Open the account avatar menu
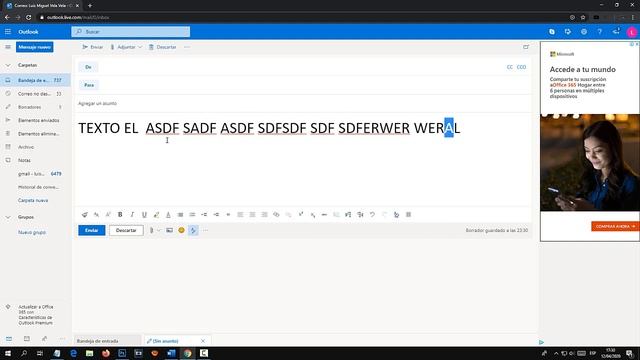The height and width of the screenshot is (360, 640). click(x=631, y=32)
